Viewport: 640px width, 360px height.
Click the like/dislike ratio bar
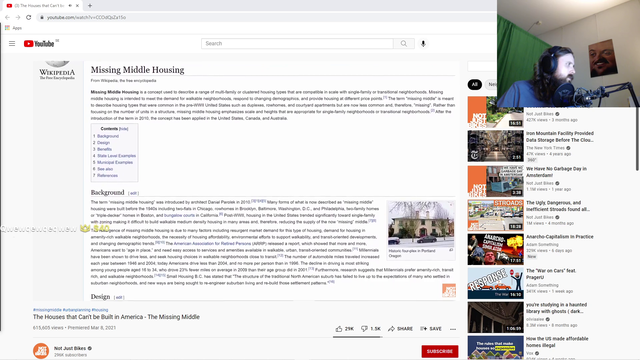(357, 337)
